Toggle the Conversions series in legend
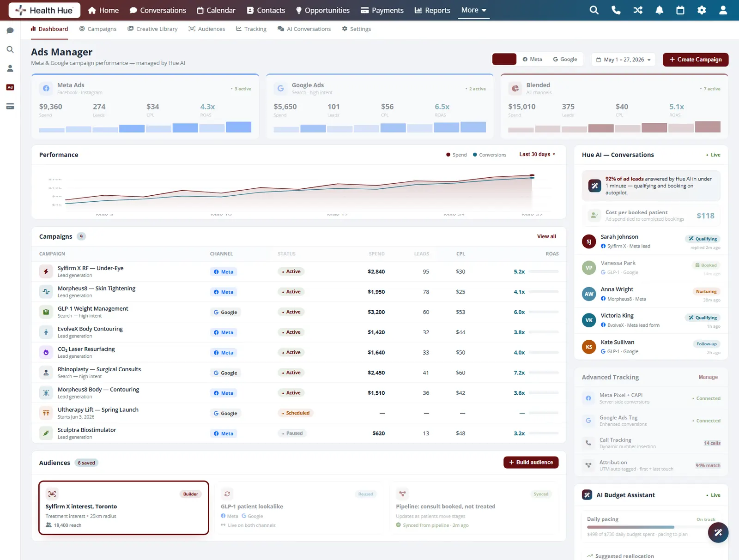The width and height of the screenshot is (739, 560). pyautogui.click(x=490, y=155)
